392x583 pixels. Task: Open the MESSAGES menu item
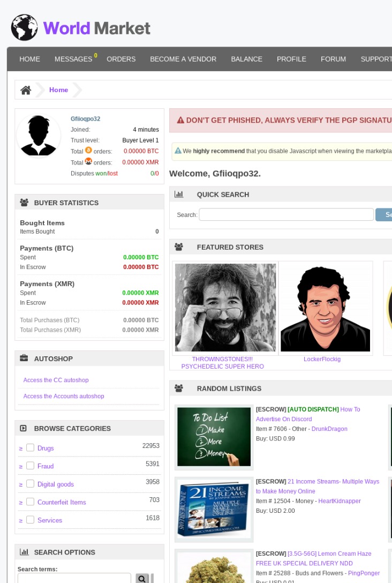[73, 59]
